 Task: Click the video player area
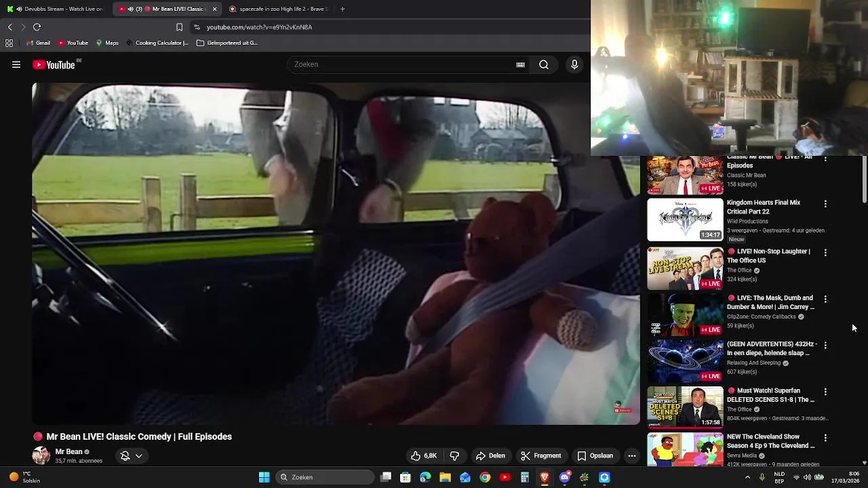click(x=336, y=254)
